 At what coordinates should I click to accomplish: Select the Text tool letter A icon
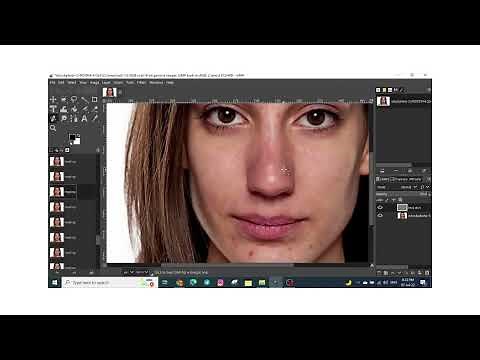click(85, 118)
